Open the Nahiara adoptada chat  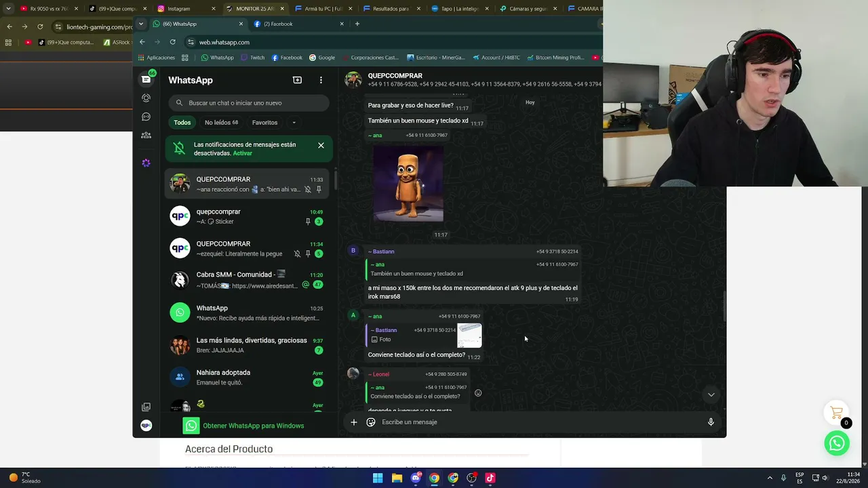pos(248,377)
